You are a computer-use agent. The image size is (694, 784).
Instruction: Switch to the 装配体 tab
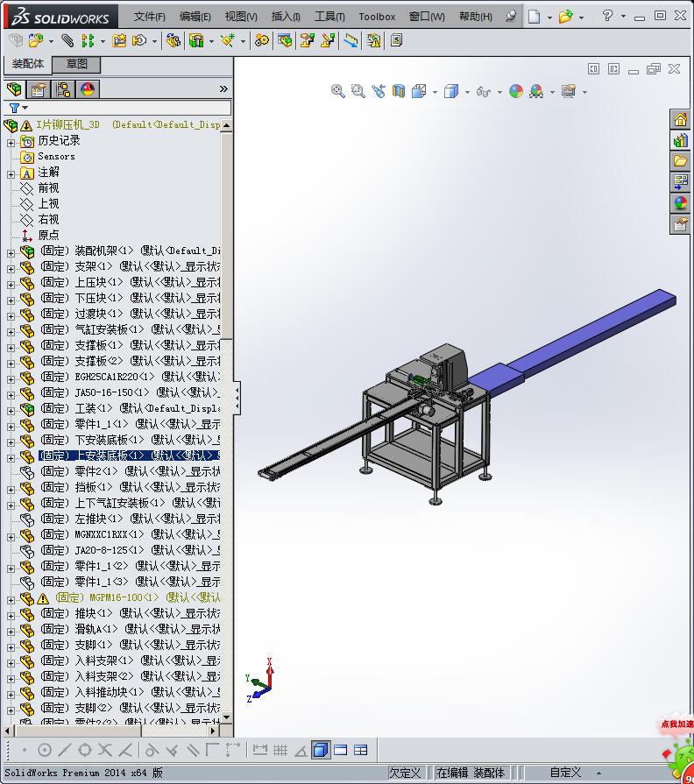click(28, 64)
